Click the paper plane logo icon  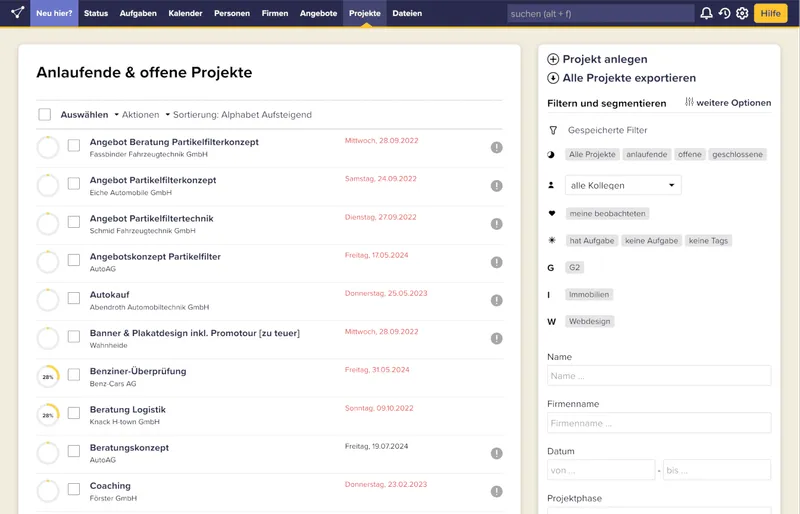18,13
